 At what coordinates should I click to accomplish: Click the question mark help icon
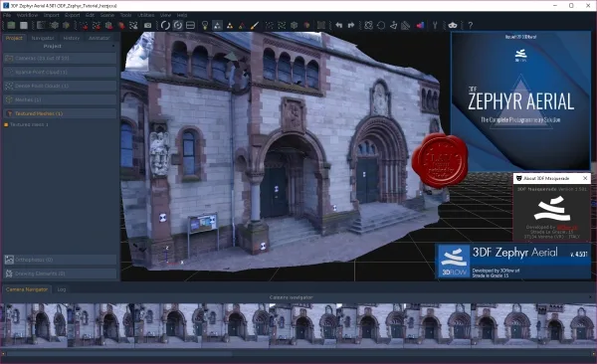click(x=471, y=25)
